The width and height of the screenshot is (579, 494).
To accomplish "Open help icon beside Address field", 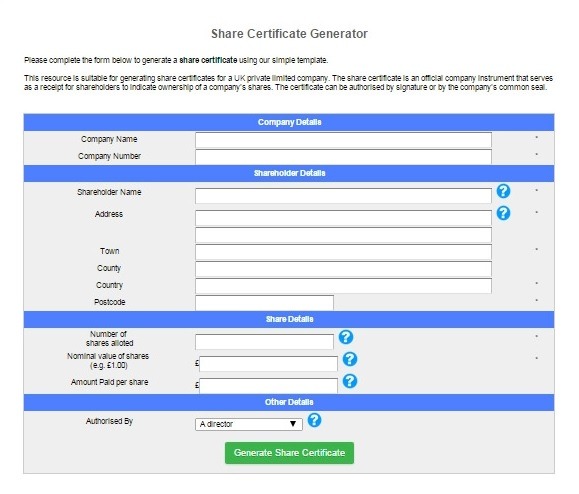I will [x=503, y=213].
